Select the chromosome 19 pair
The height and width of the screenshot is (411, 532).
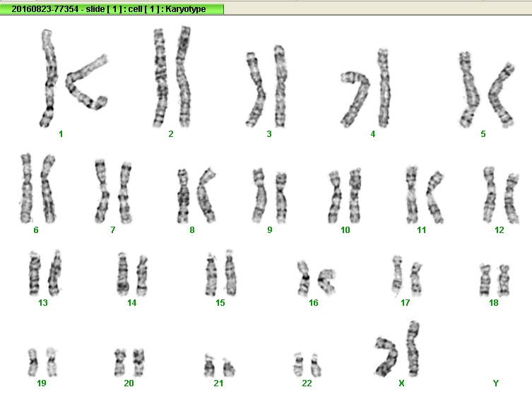click(x=43, y=362)
